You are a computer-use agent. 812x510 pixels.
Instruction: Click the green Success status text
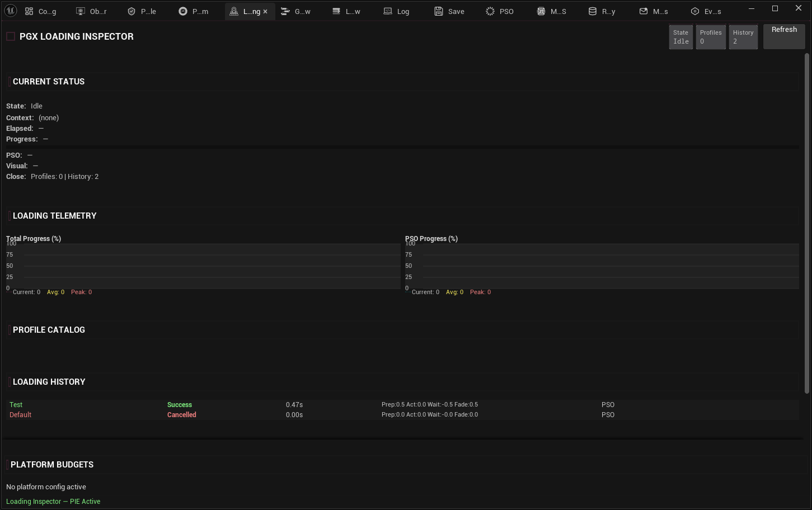180,405
